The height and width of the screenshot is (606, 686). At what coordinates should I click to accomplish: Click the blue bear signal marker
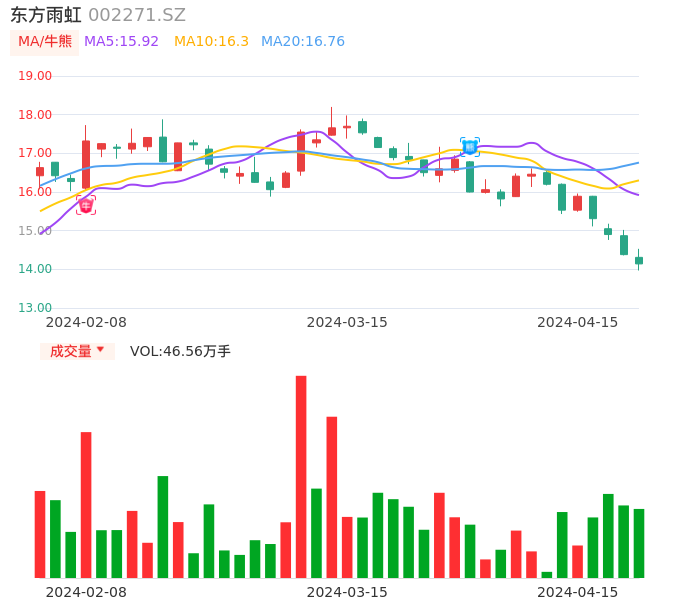[470, 147]
